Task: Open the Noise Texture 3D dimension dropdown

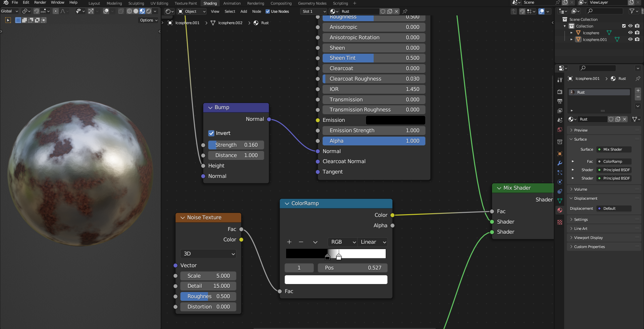Action: 208,254
